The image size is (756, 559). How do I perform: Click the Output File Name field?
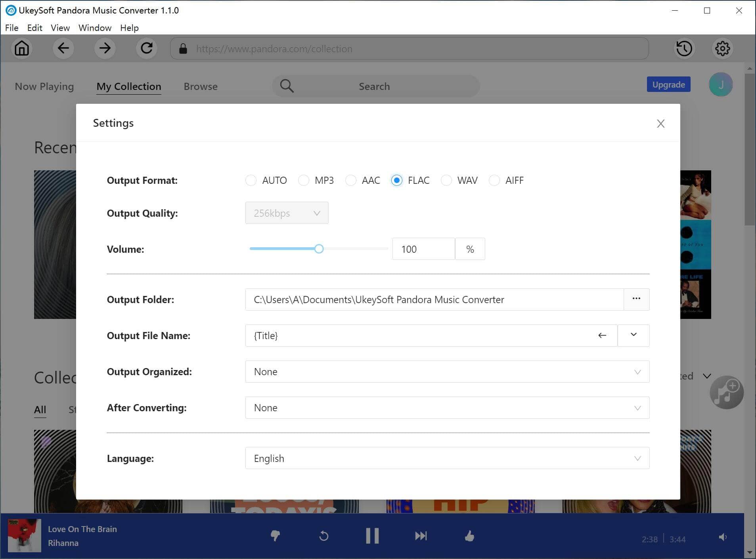point(396,335)
